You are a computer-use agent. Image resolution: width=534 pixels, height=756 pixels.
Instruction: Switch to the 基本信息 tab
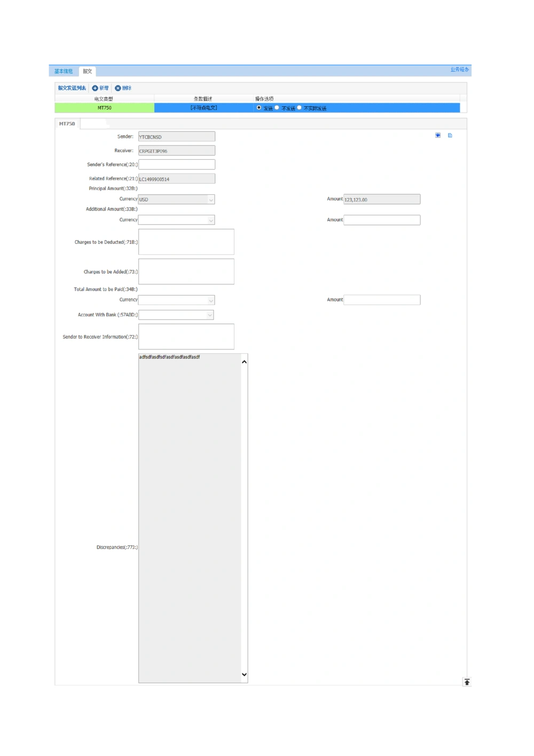tap(64, 71)
